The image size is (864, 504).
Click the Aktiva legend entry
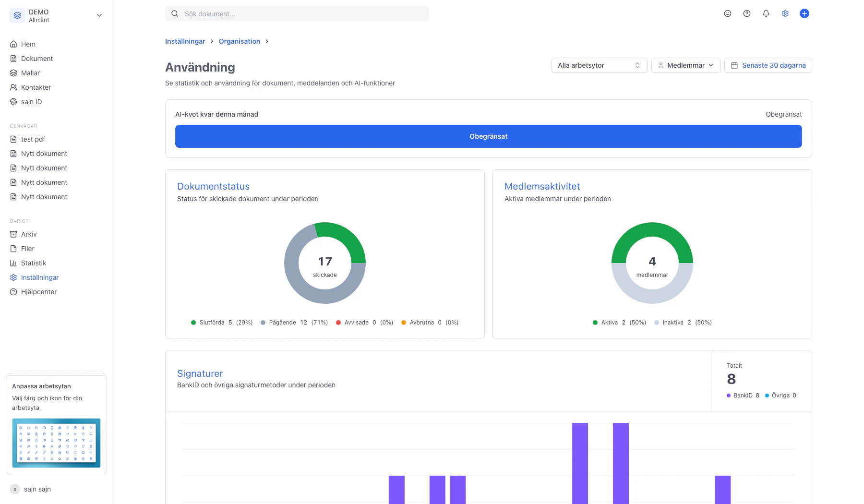tap(620, 323)
